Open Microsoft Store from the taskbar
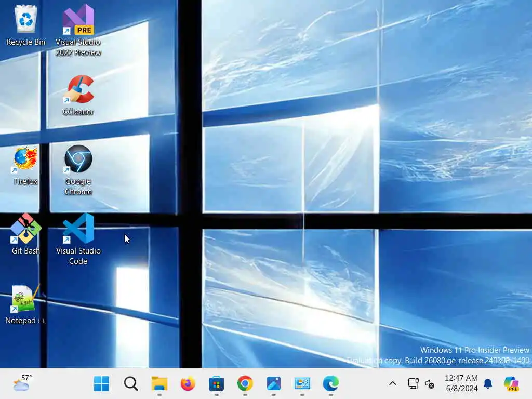 click(x=216, y=384)
